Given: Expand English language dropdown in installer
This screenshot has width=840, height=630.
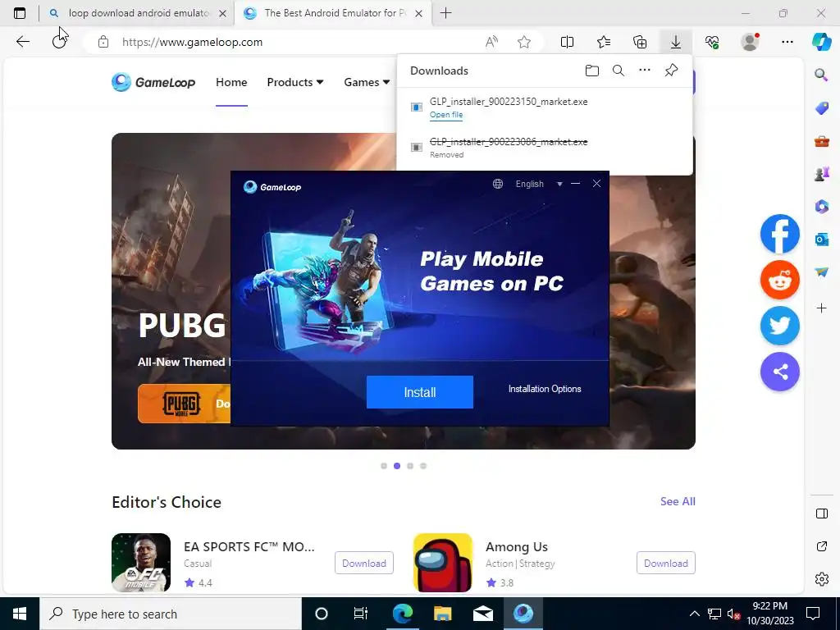Looking at the screenshot, I should click(559, 184).
